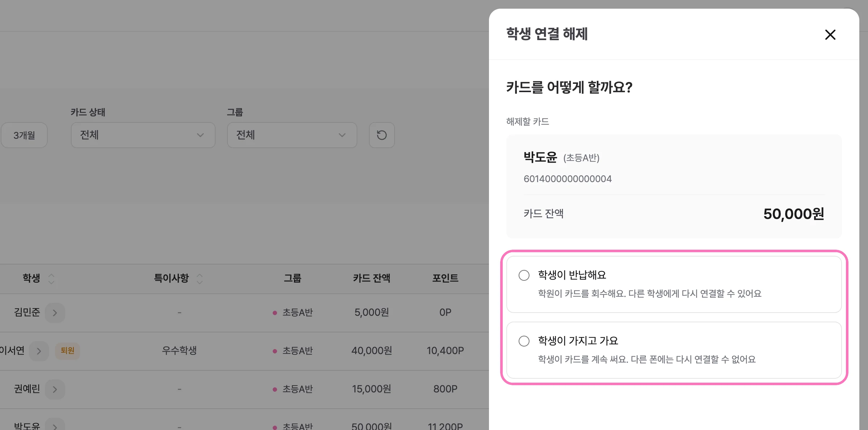Click 학원이 카드를 회수해요 description text
The height and width of the screenshot is (430, 868).
[650, 293]
